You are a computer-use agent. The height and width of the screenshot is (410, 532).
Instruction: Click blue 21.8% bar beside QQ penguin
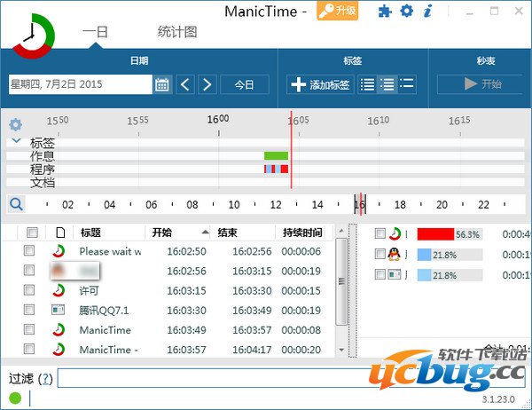[x=424, y=255]
